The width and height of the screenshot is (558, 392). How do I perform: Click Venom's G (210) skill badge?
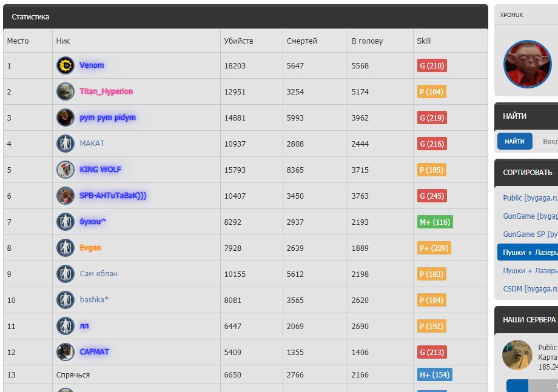pos(432,66)
